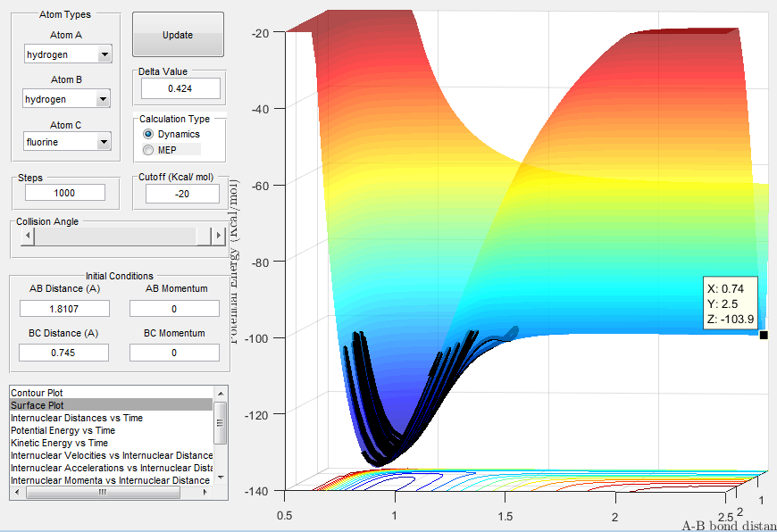Select Internuclear Velocities vs Internuclear Distance
This screenshot has height=532, width=777.
[112, 455]
